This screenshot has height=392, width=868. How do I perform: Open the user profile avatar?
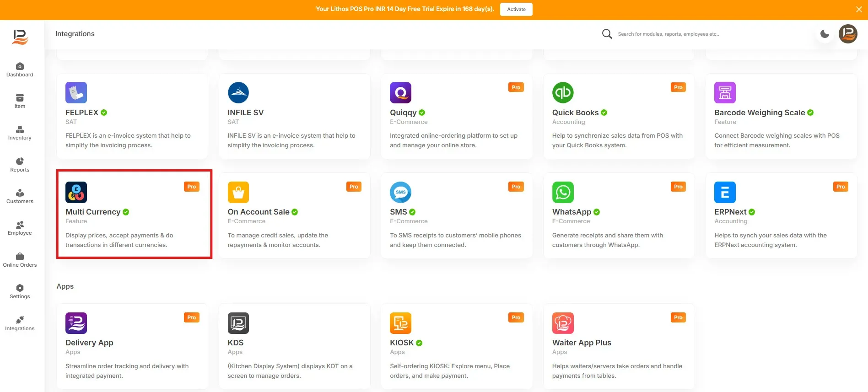click(848, 34)
